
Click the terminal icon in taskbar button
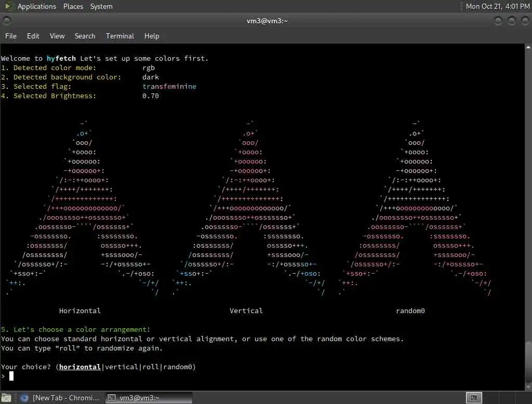(112, 398)
